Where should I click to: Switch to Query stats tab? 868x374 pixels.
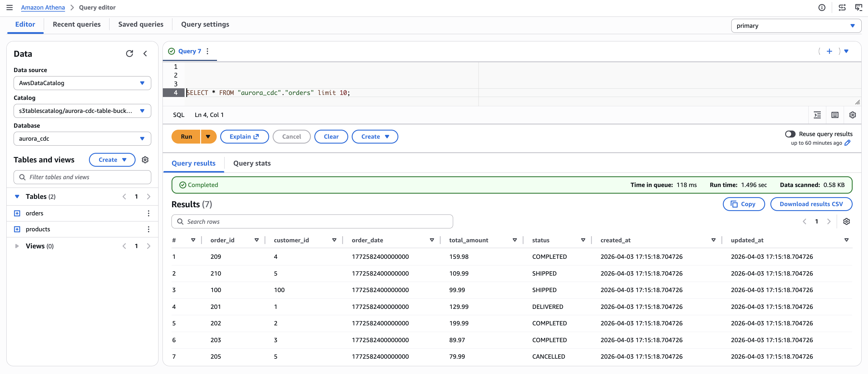coord(252,163)
